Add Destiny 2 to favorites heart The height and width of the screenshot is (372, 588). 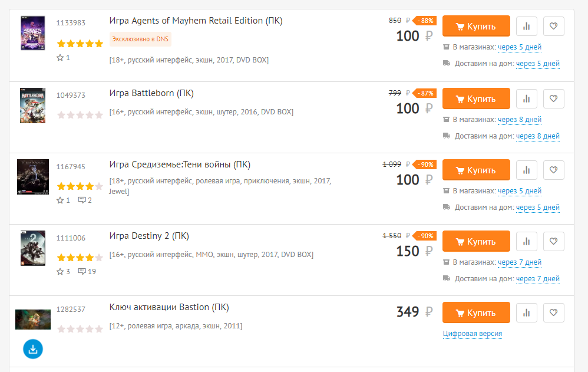[553, 241]
